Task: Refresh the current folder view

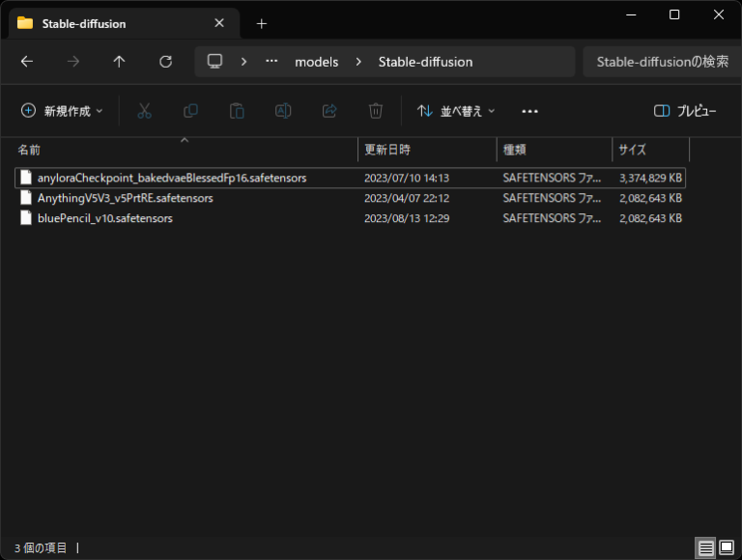Action: [165, 62]
